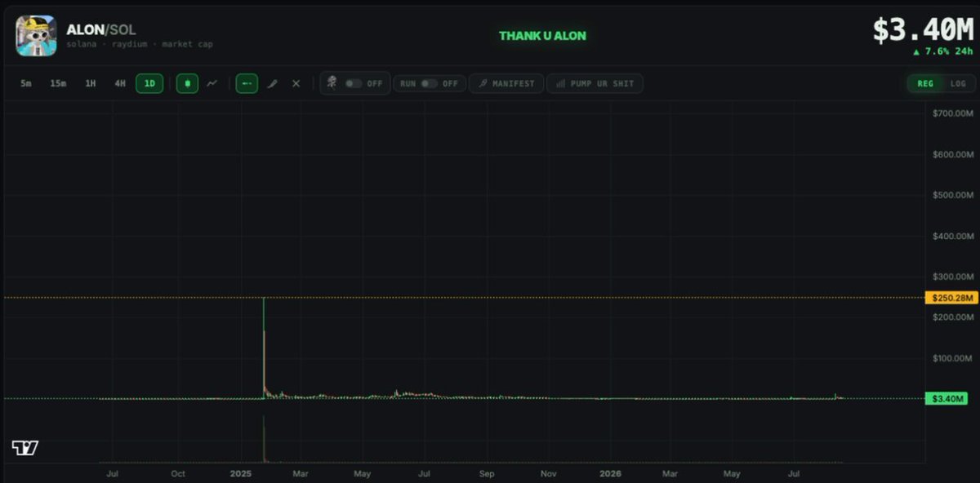The image size is (980, 483).
Task: Click the $3.40M current price label
Action: (x=947, y=399)
